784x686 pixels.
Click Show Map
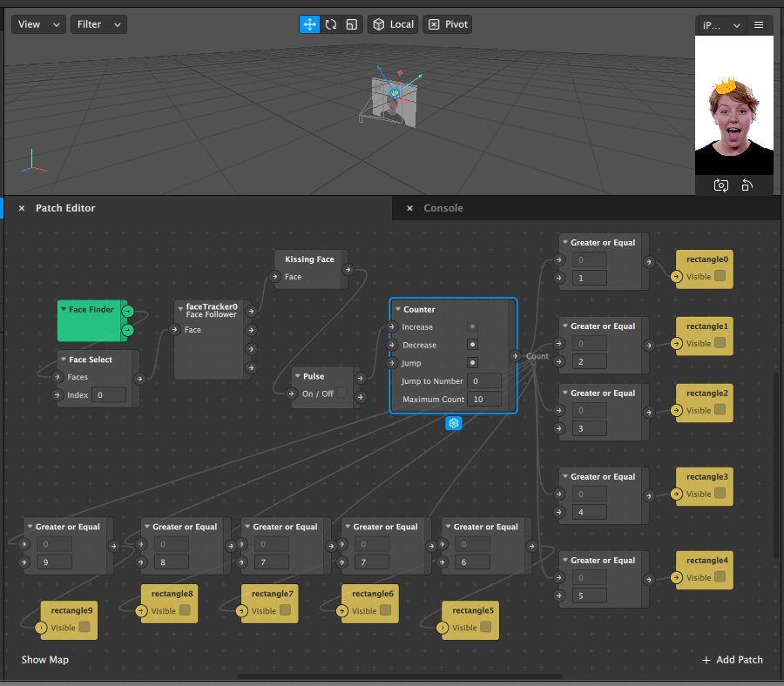click(44, 660)
